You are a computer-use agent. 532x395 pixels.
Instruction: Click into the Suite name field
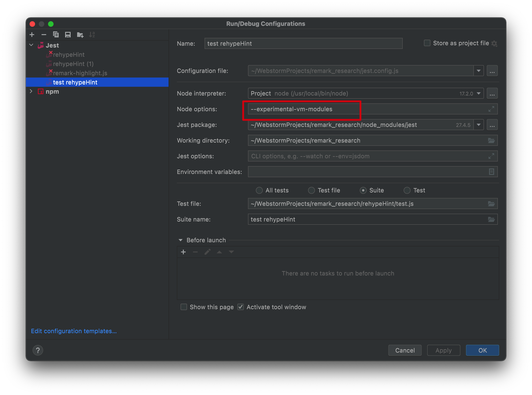[373, 219]
